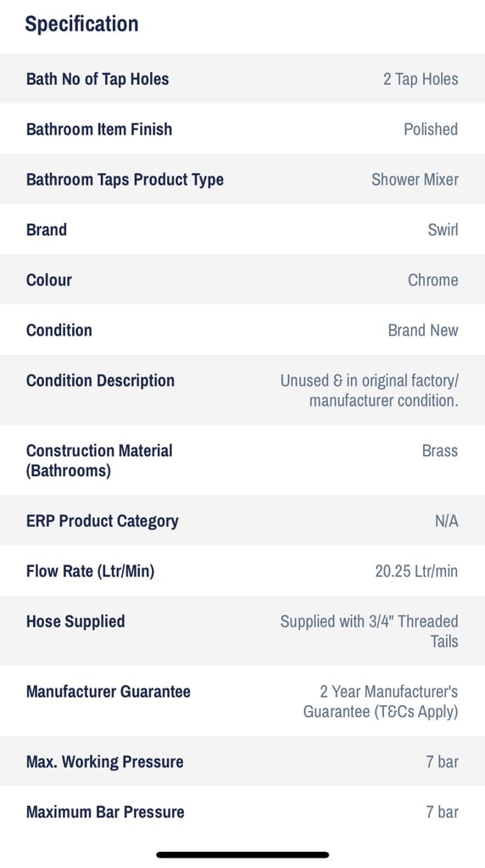This screenshot has height=868, width=485.
Task: Tap the Hose Supplied label
Action: pos(75,621)
